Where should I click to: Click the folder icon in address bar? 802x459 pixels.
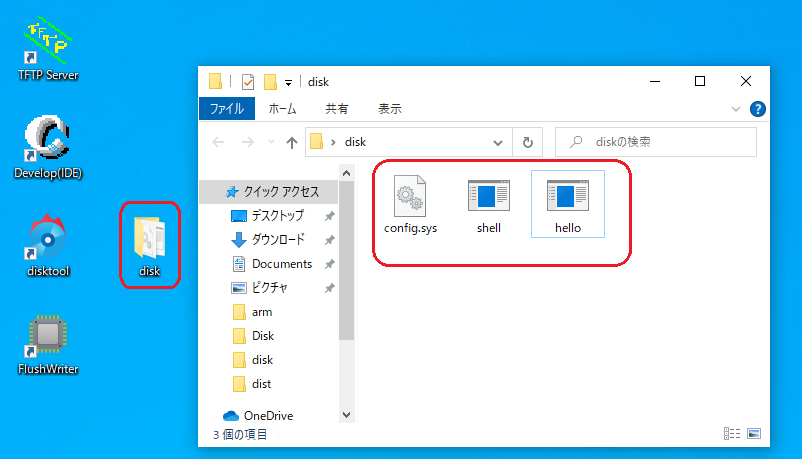coord(317,142)
